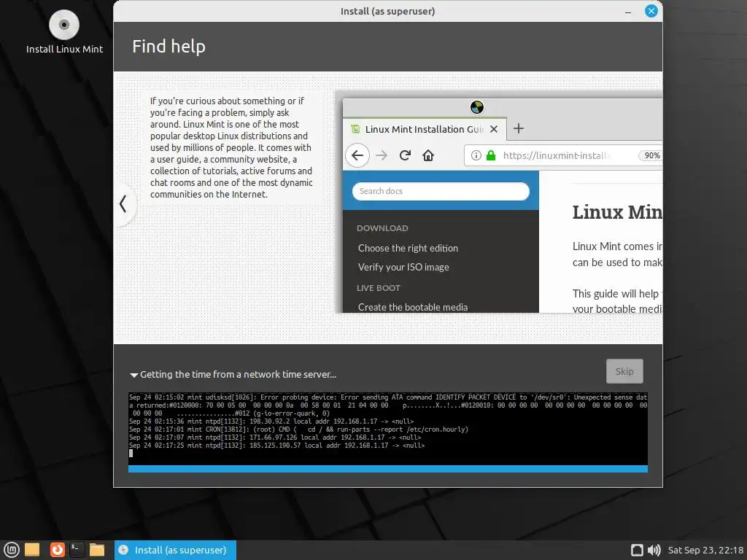Click the browser reload icon in the slide

pos(405,155)
